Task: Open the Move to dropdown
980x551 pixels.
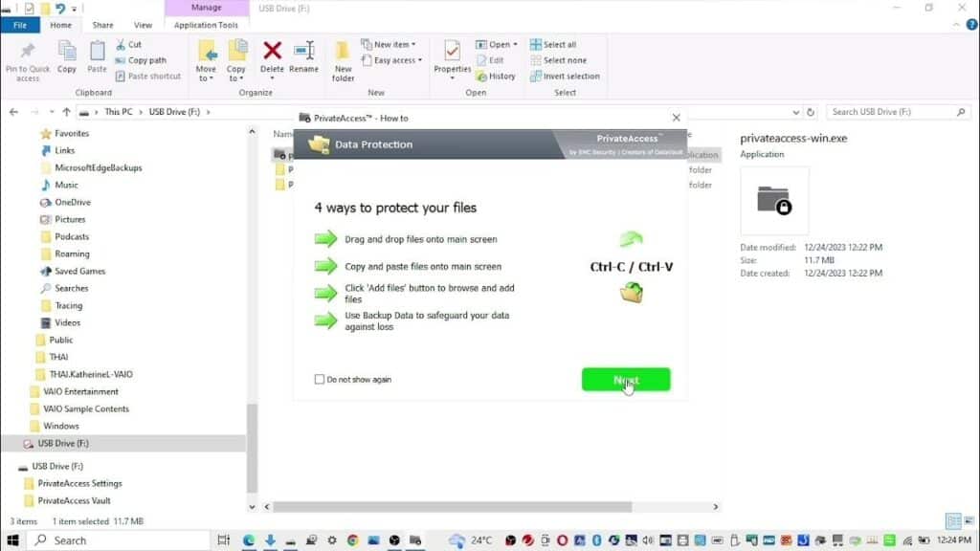Action: [207, 61]
